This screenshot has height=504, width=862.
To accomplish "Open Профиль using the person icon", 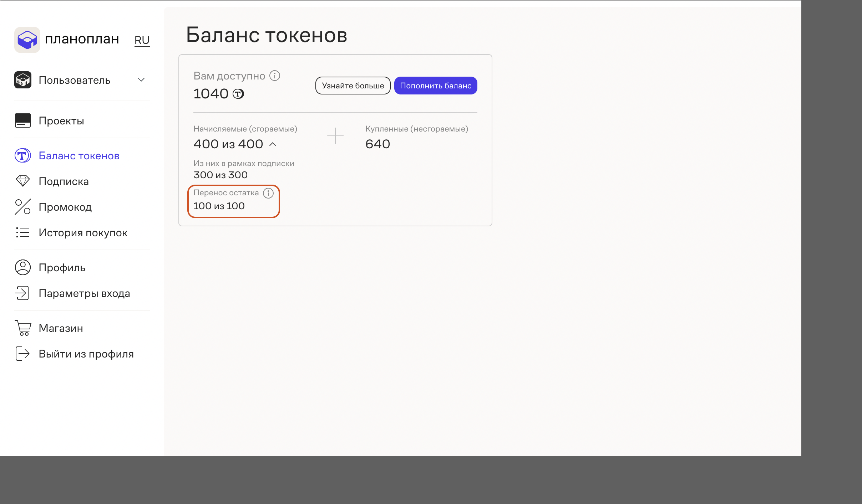I will 23,267.
